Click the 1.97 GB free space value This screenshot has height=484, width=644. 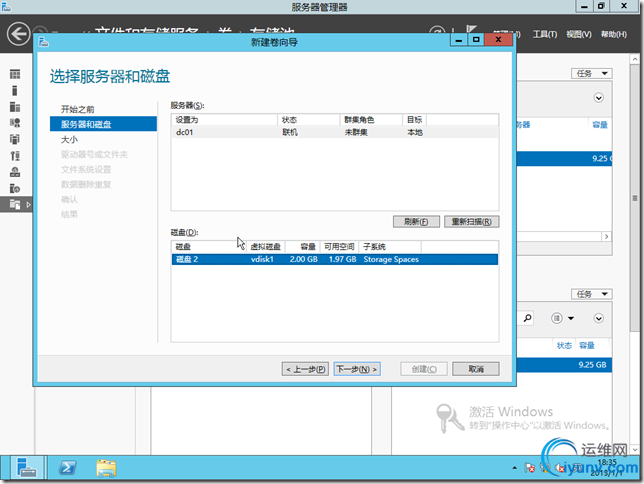click(x=343, y=259)
